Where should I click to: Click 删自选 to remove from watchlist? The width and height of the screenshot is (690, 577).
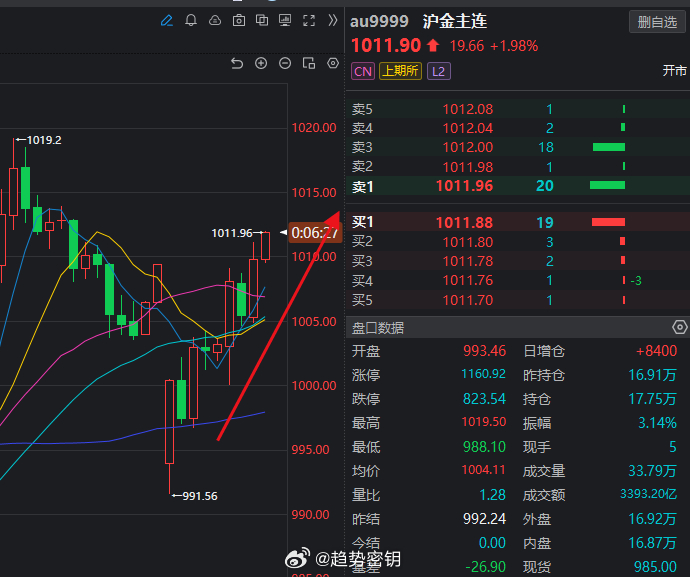pos(657,22)
